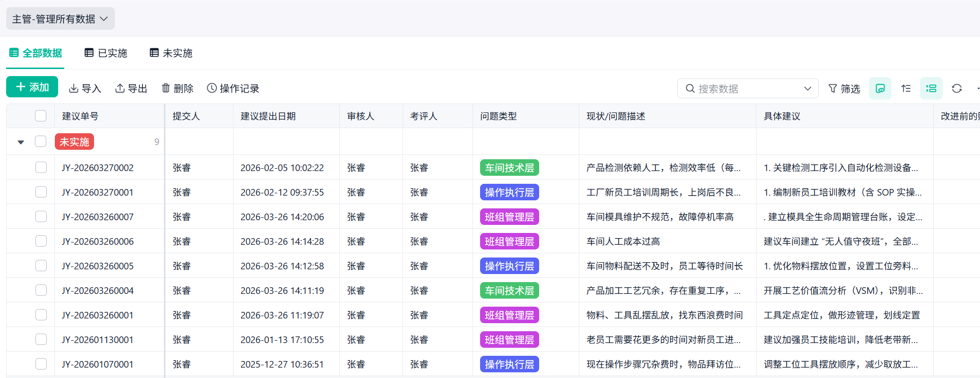Screen dimensions: 980x378
Task: Check the row JY-202601070001 checkbox
Action: click(x=41, y=364)
